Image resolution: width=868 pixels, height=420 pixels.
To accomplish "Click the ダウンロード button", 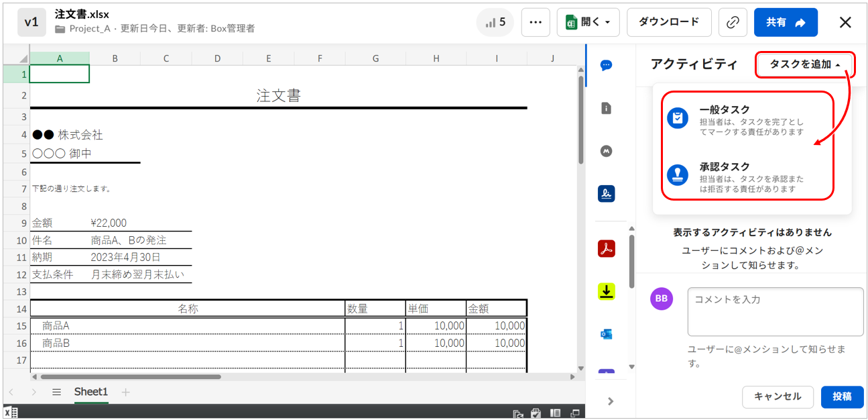I will pos(668,22).
